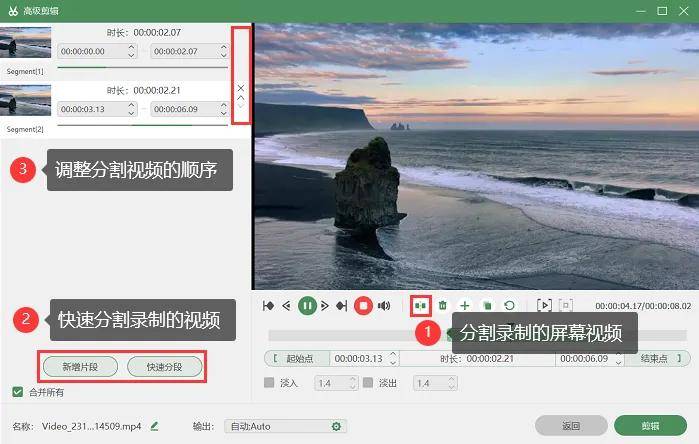Increase Segment[2] start time in the list
Image resolution: width=699 pixels, height=444 pixels.
click(132, 105)
